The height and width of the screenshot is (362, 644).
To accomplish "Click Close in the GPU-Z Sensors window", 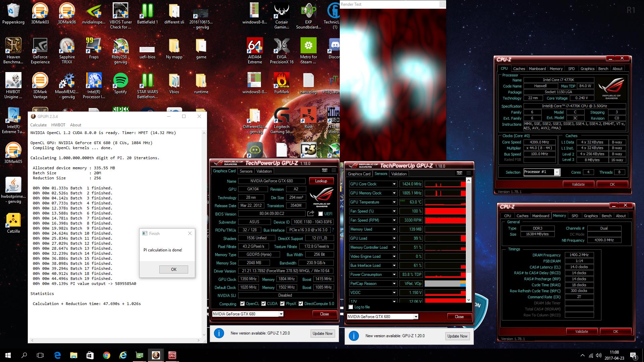I will click(459, 317).
